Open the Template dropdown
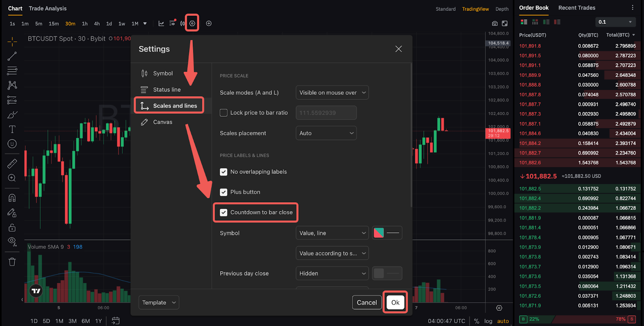644x326 pixels. 159,303
